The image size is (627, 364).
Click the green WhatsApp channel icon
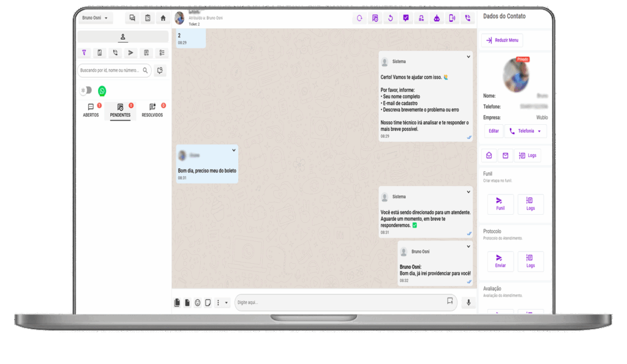[102, 91]
